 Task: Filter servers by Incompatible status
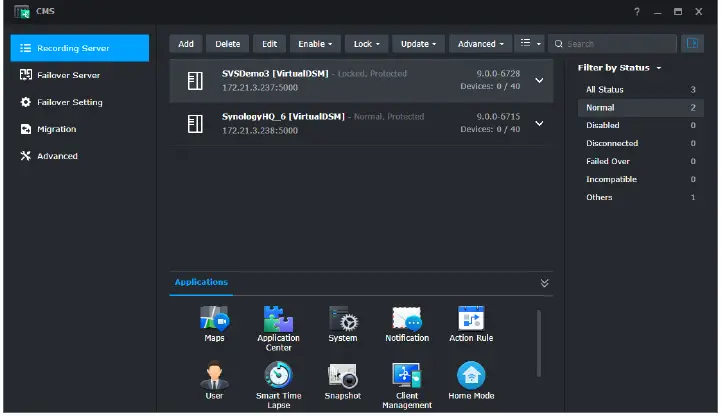click(640, 179)
